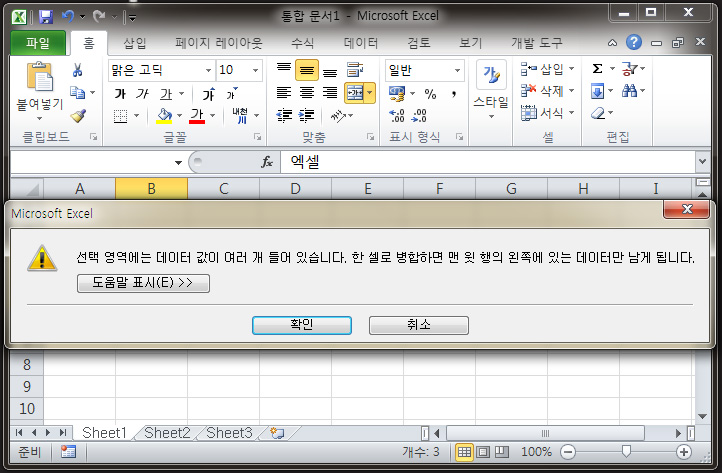Expand the 스타일 dropdown

[491, 117]
